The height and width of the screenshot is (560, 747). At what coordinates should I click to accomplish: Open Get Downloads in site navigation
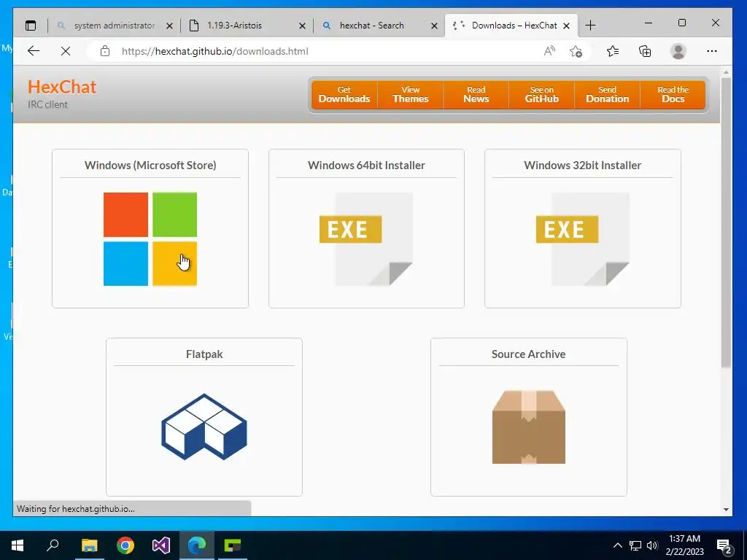(x=344, y=95)
